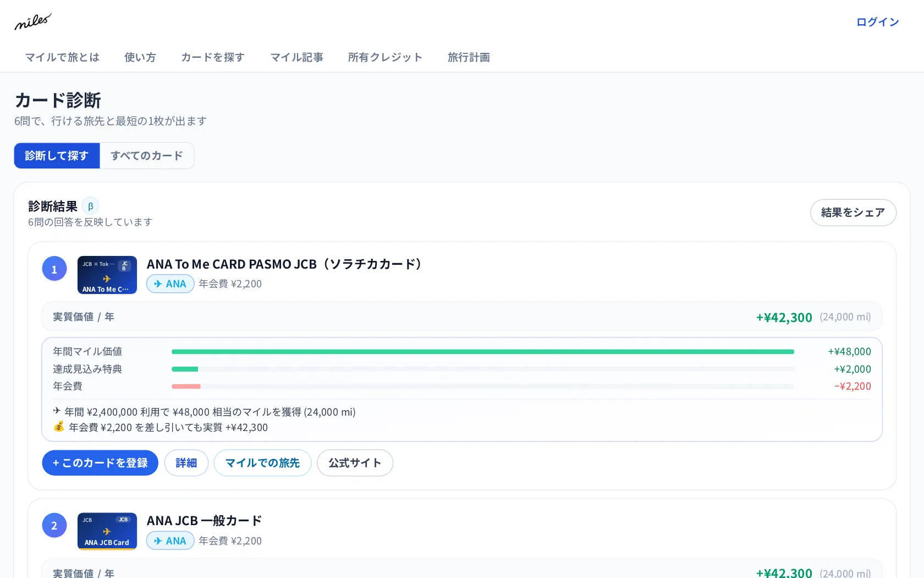Register card with このカードを登録 button
Screen dimensions: 924x578
point(100,463)
